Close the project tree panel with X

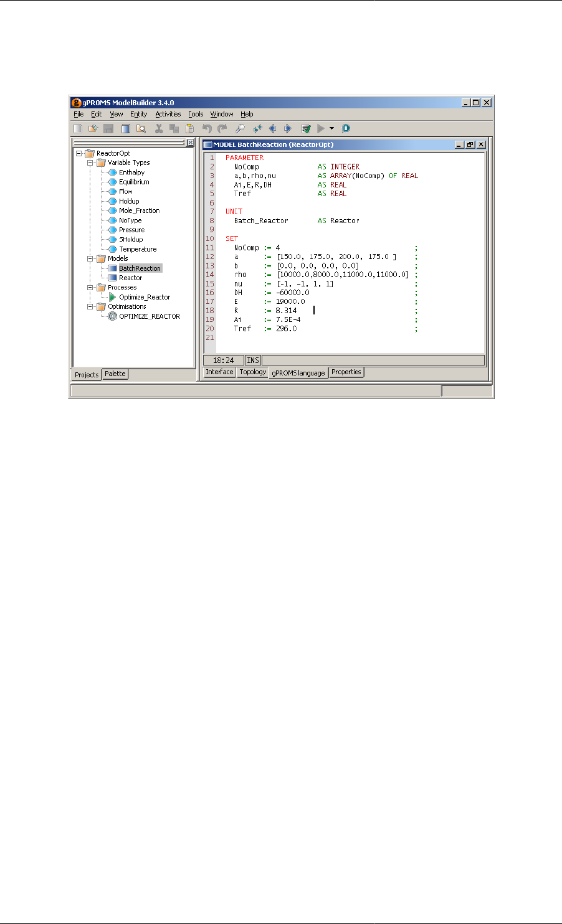[191, 142]
